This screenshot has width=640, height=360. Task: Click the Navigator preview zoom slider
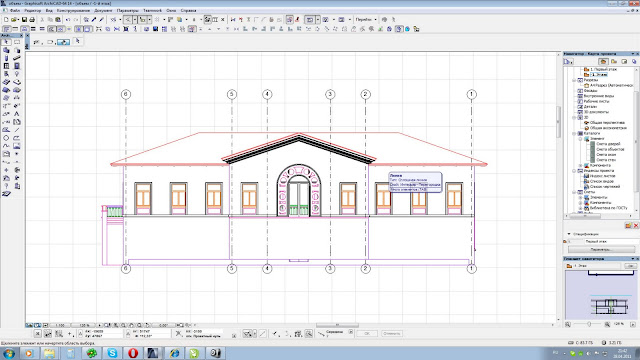(x=589, y=324)
